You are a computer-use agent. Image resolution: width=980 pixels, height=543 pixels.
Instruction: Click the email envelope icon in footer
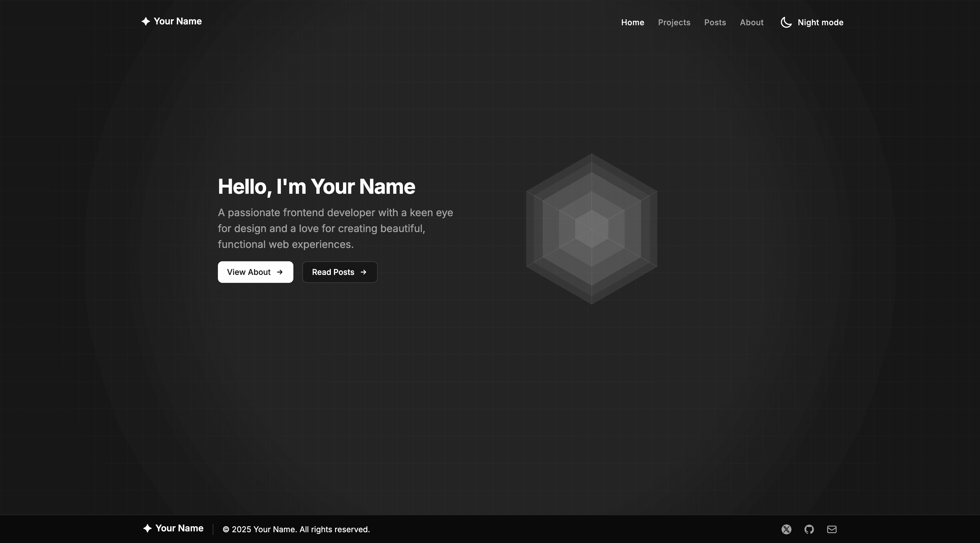coord(832,529)
